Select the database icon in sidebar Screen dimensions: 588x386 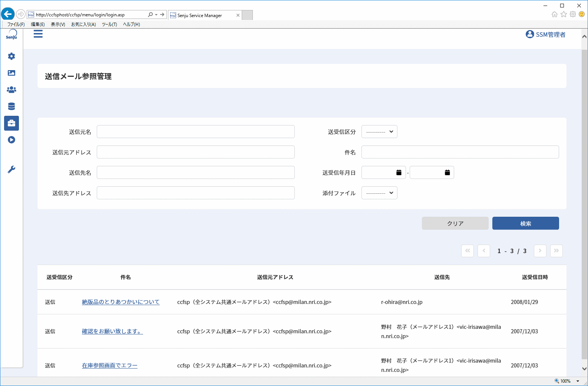11,107
